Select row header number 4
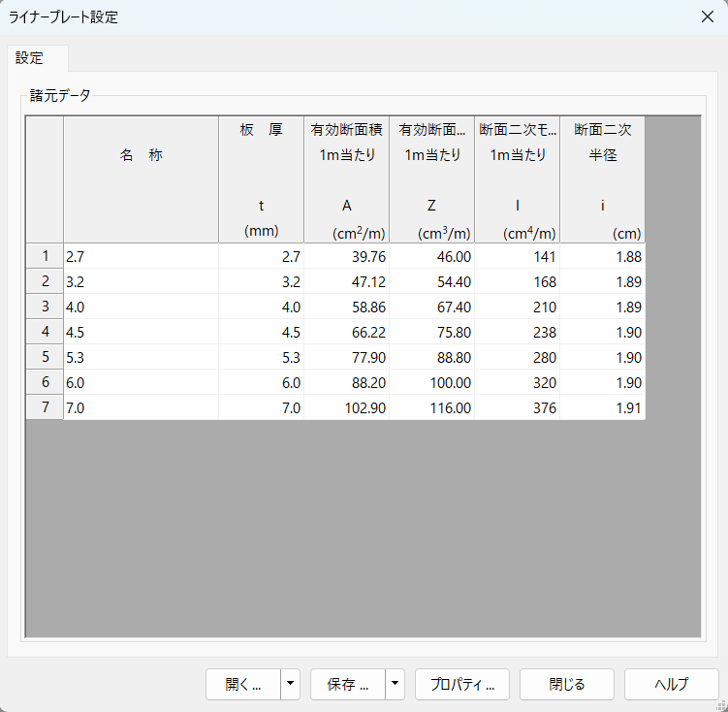 point(45,332)
